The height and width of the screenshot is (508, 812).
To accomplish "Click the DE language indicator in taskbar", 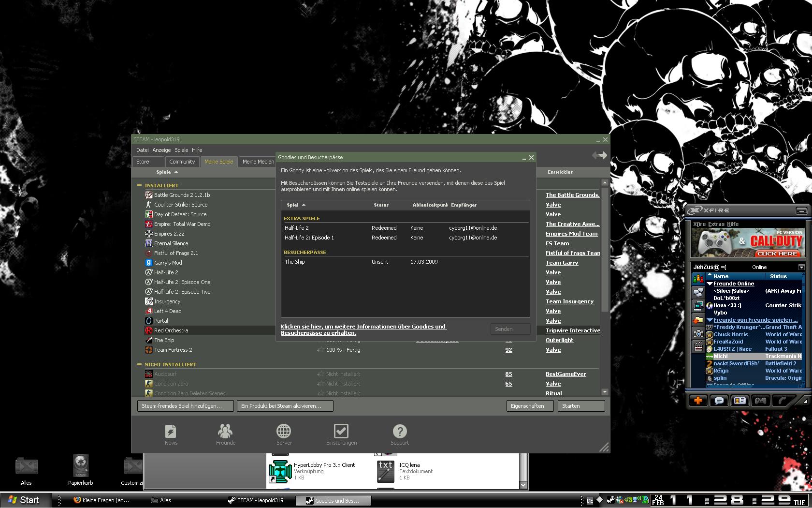I will 590,501.
